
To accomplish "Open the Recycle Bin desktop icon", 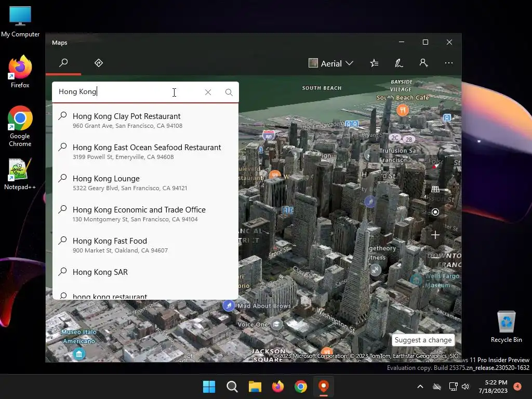I will coord(506,327).
